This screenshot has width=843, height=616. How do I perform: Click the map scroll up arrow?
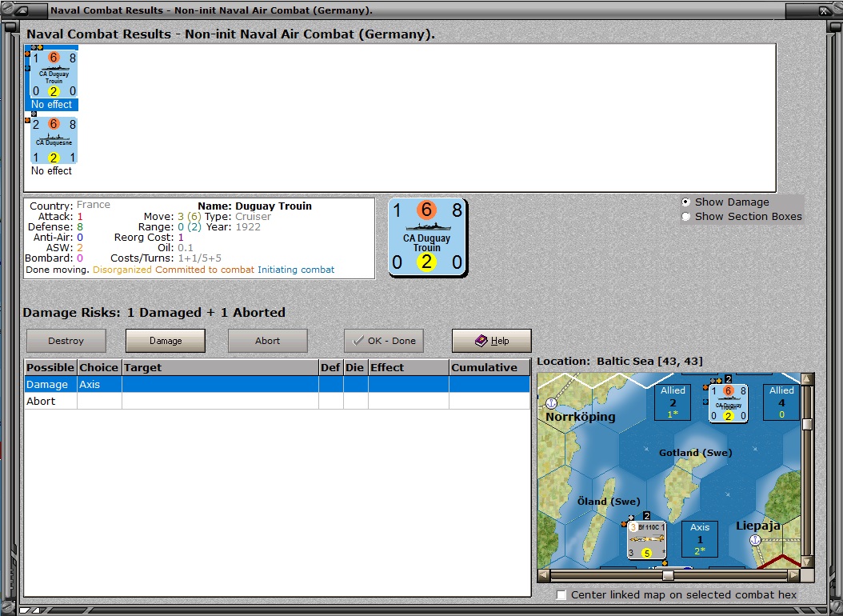tap(807, 379)
